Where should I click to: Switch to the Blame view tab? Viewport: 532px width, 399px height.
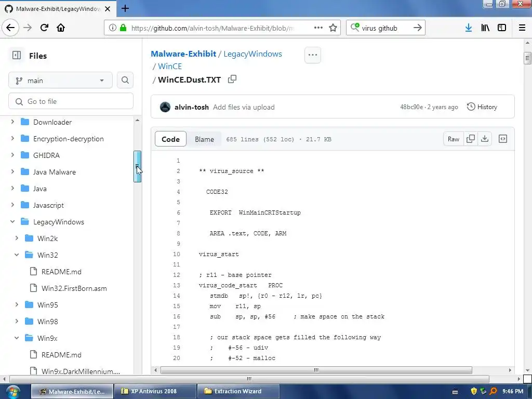tap(204, 139)
